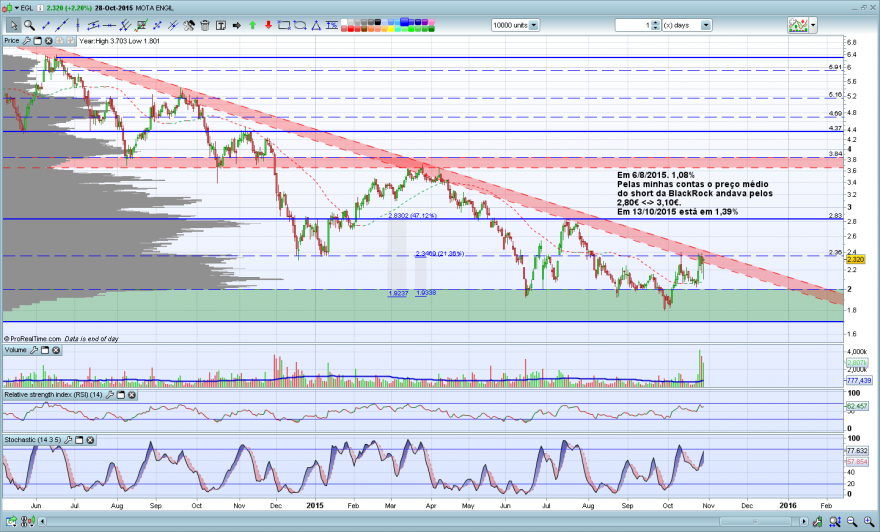Increase the period number stepper
880x532 pixels.
[x=656, y=22]
